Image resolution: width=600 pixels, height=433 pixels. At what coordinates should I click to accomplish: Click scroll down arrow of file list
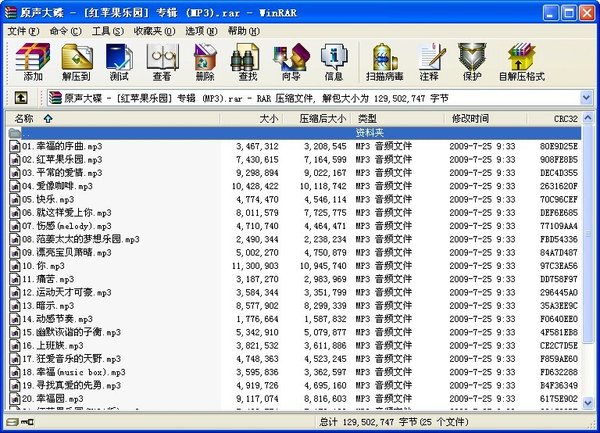[x=588, y=403]
